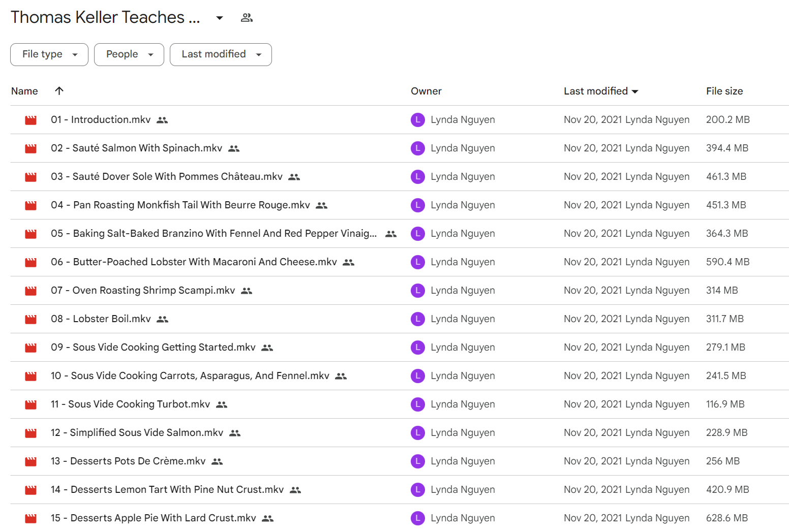Open the Last modified filter chip

pos(221,54)
